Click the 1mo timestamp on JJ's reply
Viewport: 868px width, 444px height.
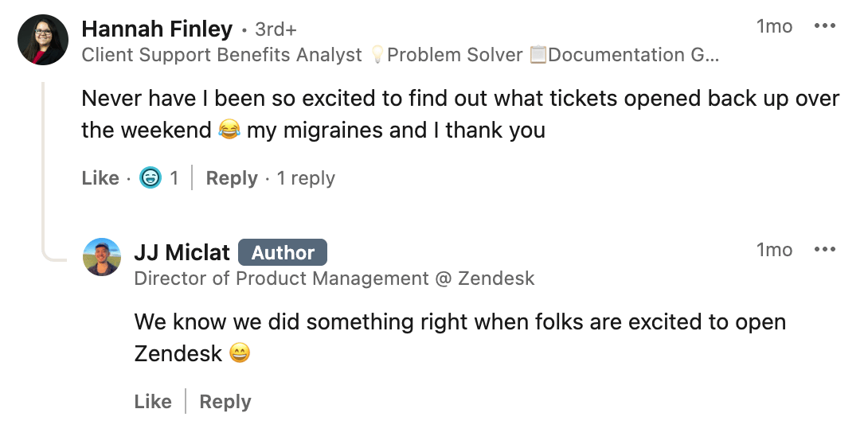pos(774,250)
